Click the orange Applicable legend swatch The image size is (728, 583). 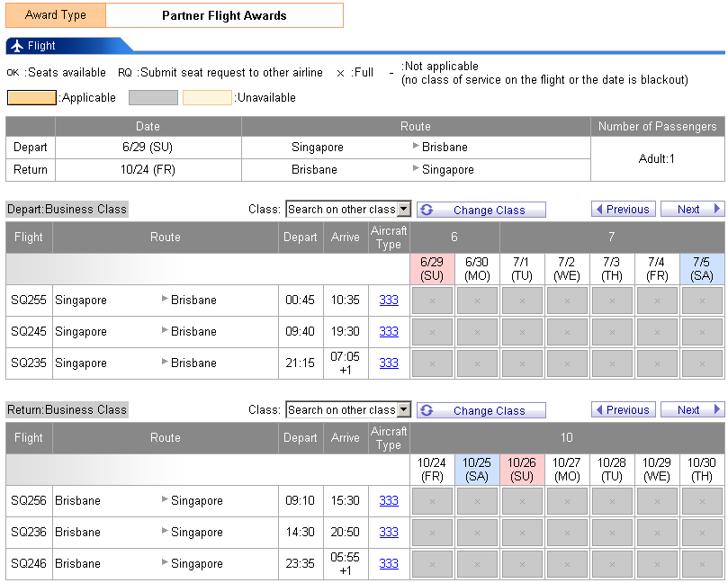[x=31, y=98]
